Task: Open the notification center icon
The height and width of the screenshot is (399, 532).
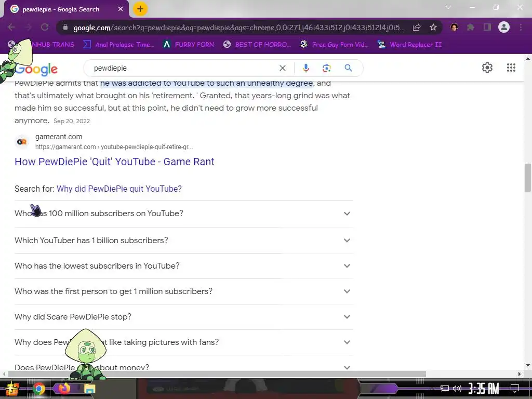Action: click(515, 389)
